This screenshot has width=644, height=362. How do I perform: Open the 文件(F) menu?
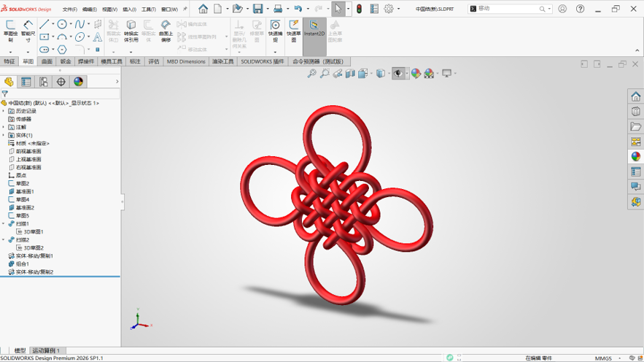click(70, 9)
